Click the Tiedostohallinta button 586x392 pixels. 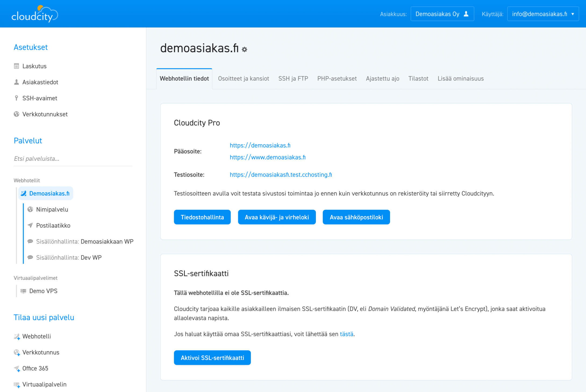[x=202, y=217]
